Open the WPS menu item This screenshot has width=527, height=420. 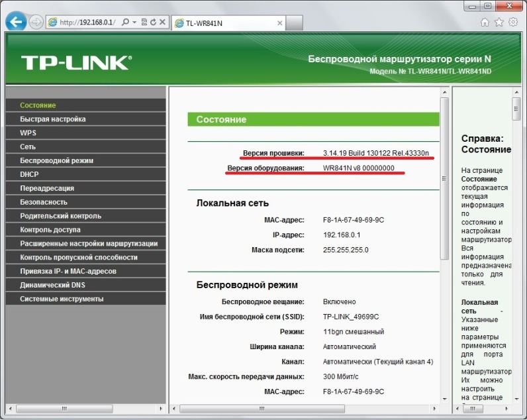[x=85, y=133]
